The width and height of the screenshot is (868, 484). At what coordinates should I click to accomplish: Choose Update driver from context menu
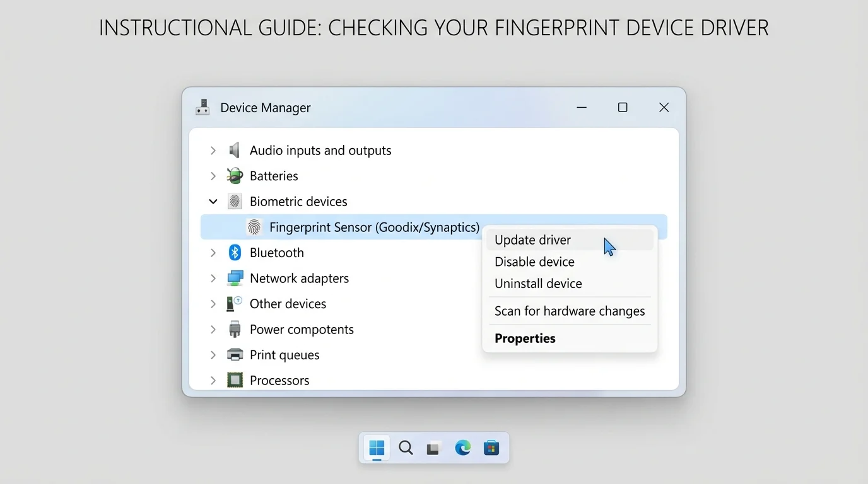(570, 240)
